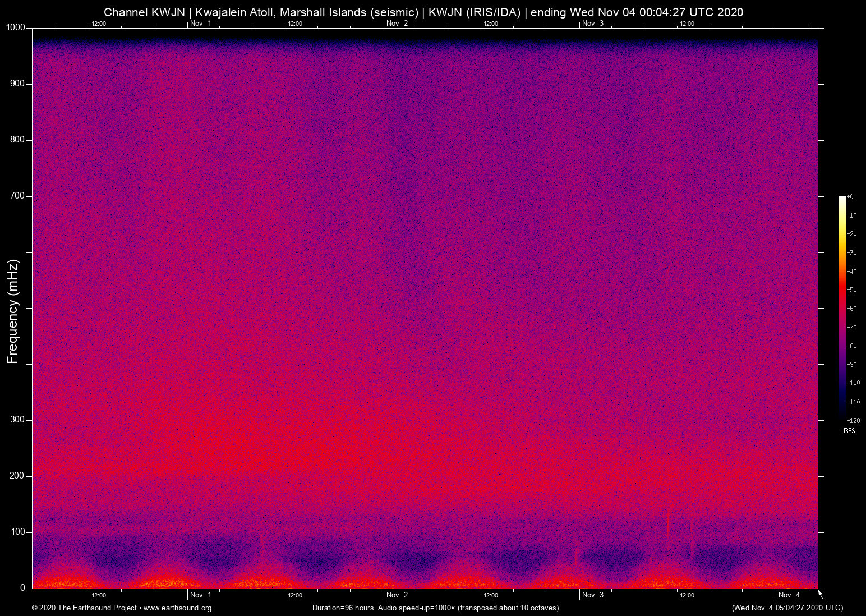Click the "dBFS" unit label
The image size is (866, 616).
pyautogui.click(x=849, y=431)
